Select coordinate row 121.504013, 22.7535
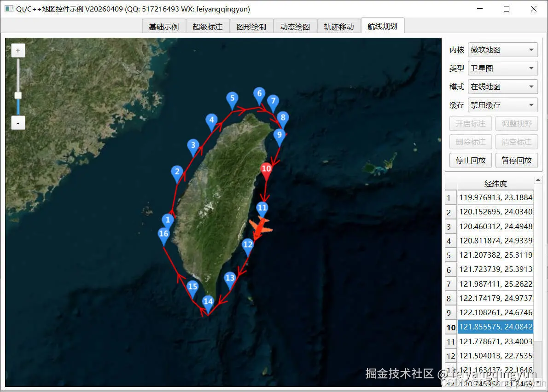 (495, 356)
